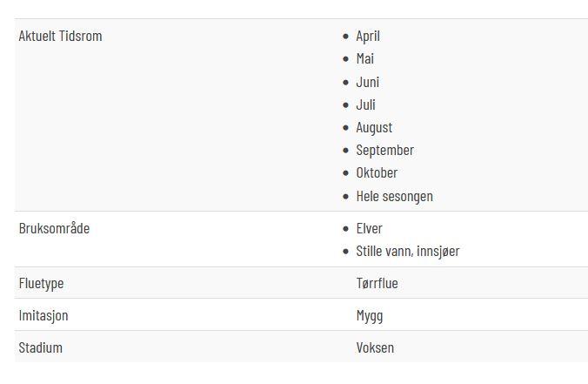
Task: Select the Mai entry
Action: click(x=364, y=59)
